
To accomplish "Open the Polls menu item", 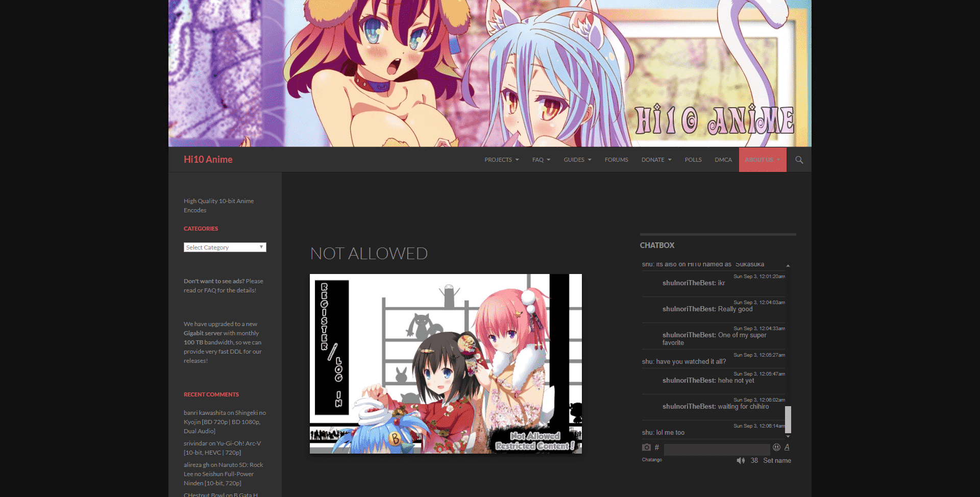I will [693, 160].
